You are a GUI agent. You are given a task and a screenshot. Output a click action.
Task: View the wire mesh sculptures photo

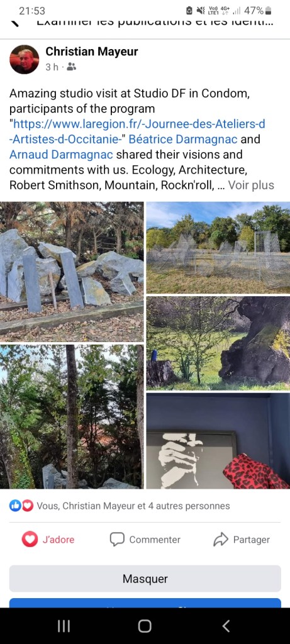coord(218,247)
